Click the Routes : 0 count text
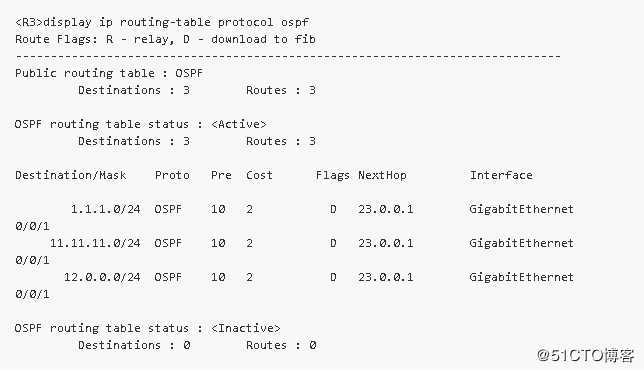 coord(281,345)
